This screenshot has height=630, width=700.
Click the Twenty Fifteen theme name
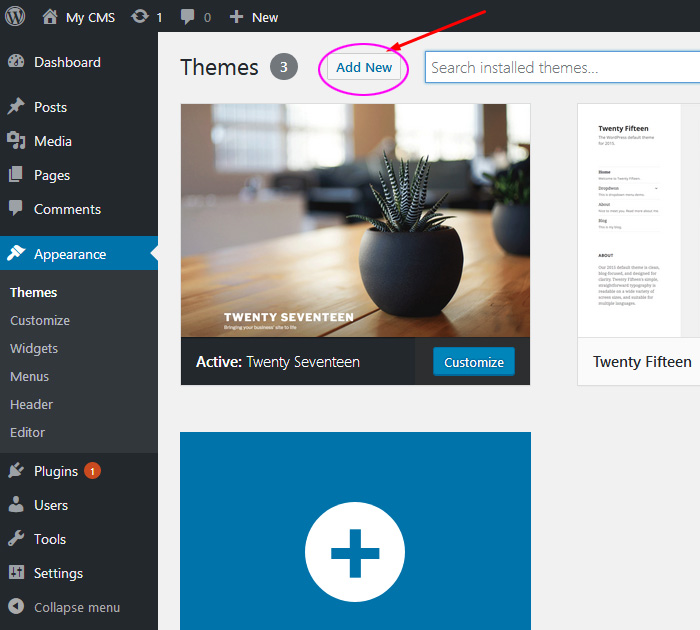pos(642,362)
